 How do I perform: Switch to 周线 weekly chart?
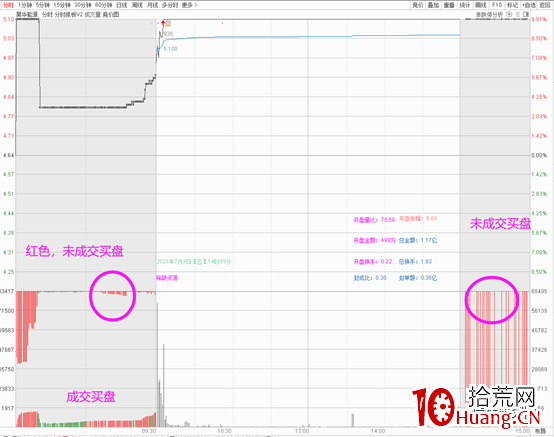point(137,5)
